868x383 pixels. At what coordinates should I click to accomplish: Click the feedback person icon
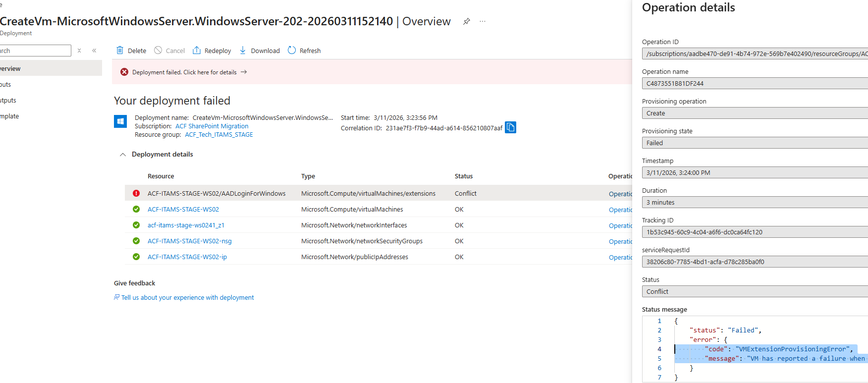tap(117, 297)
